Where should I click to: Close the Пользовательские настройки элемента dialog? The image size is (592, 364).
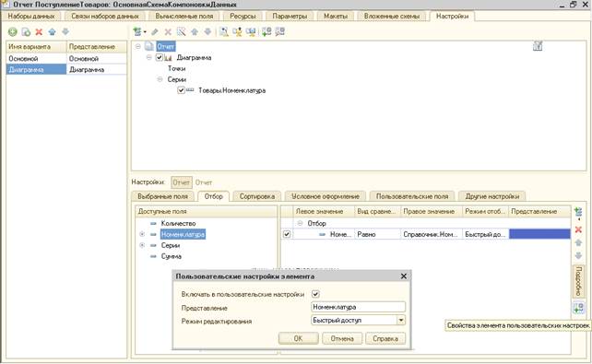(x=404, y=276)
